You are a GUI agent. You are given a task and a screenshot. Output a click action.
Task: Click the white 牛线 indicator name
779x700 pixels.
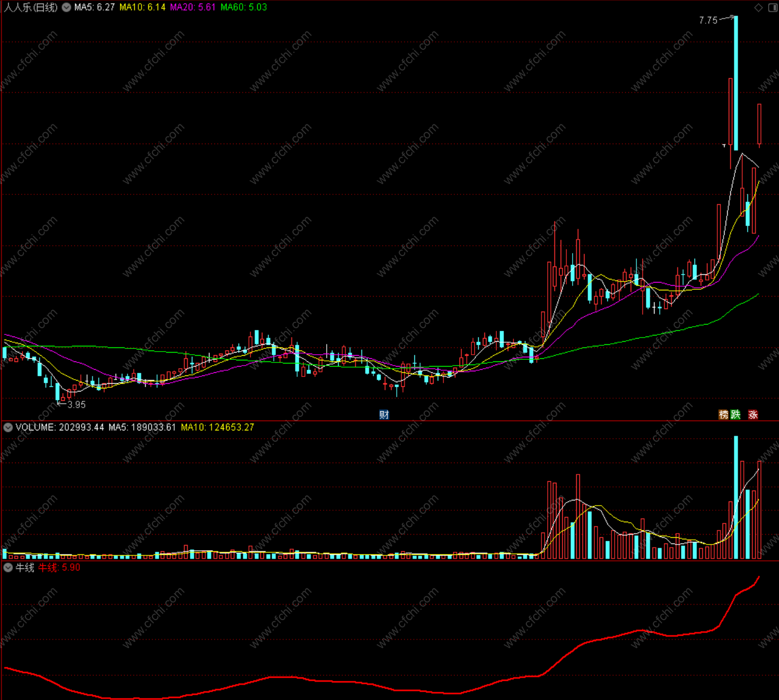pyautogui.click(x=25, y=567)
